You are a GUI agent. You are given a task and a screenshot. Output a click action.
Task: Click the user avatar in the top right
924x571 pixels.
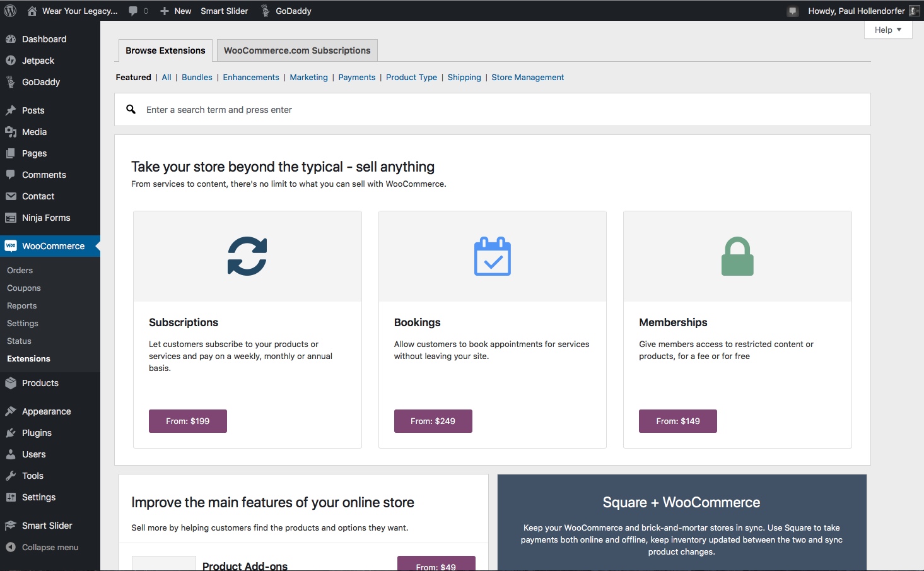click(x=915, y=11)
